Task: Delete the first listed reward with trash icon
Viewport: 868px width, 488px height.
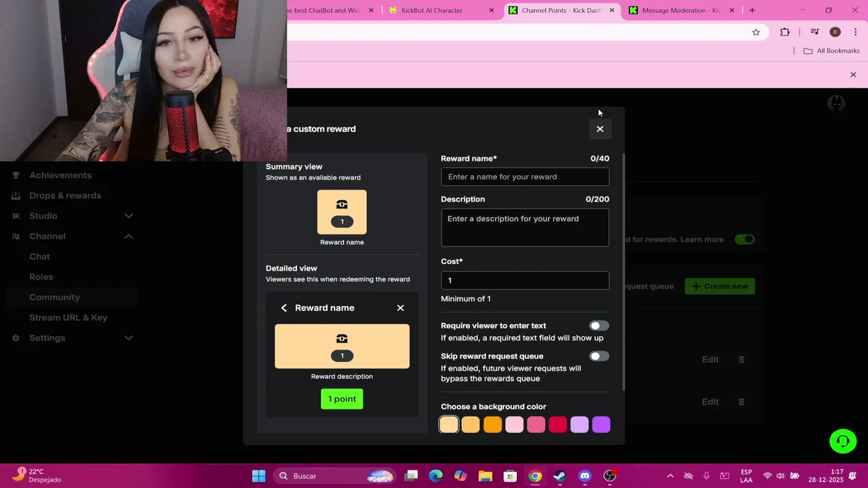Action: [741, 359]
